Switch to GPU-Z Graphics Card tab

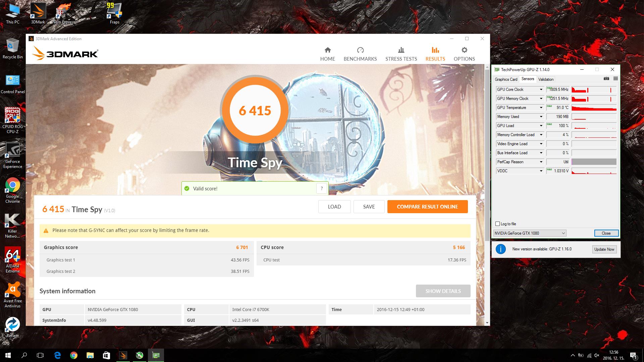pyautogui.click(x=506, y=79)
